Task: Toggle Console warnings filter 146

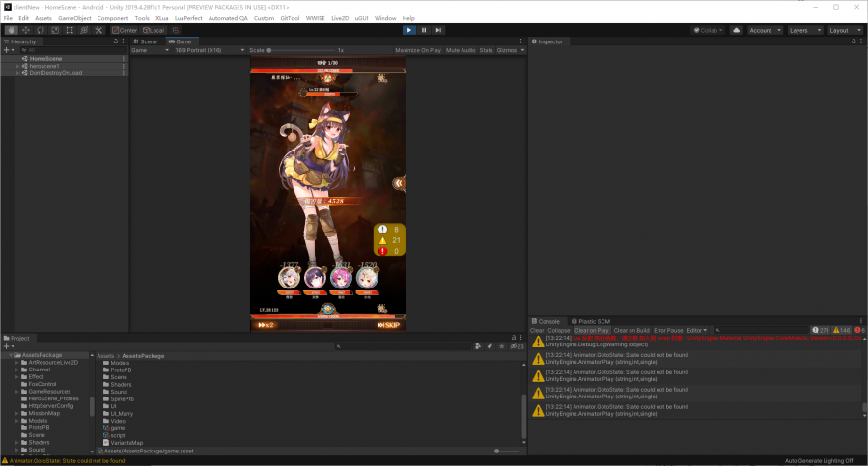Action: tap(841, 330)
